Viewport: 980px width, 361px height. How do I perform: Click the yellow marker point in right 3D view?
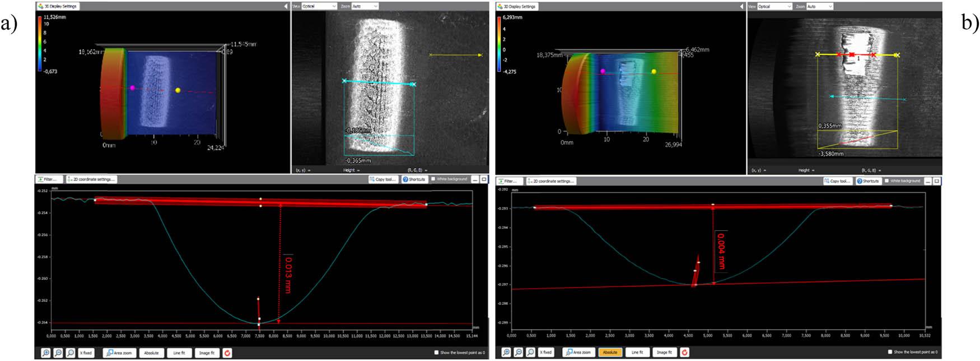[x=654, y=72]
